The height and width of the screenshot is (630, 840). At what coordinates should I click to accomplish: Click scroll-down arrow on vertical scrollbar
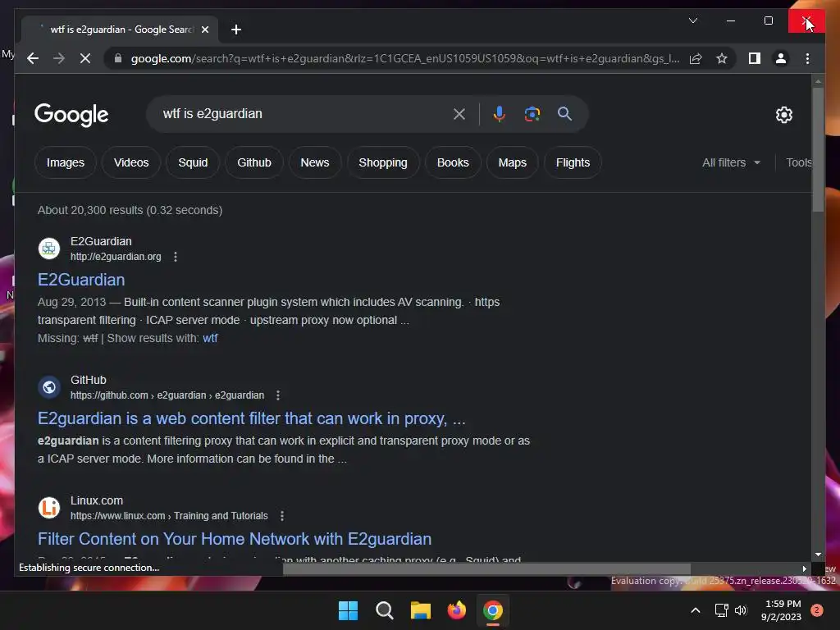(x=818, y=555)
